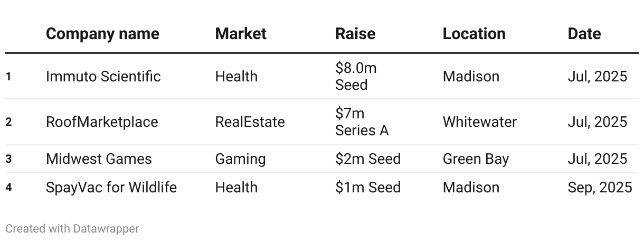Click the $7m Series A raise cell

(362, 122)
